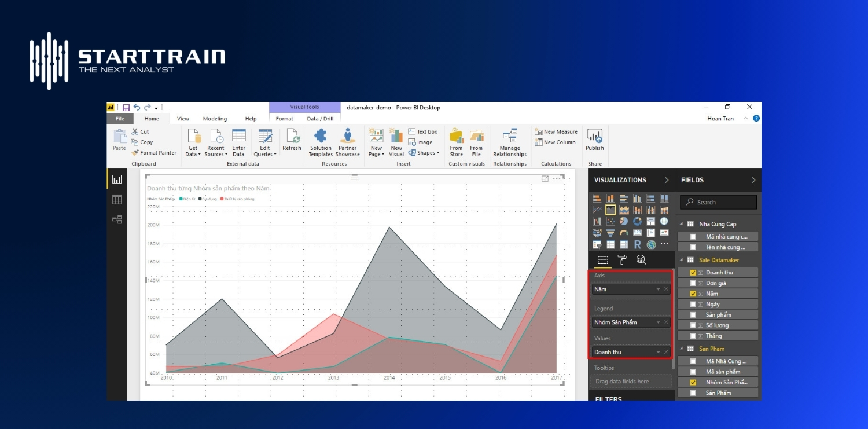
Task: Open the Format paint-roller pane
Action: [622, 259]
